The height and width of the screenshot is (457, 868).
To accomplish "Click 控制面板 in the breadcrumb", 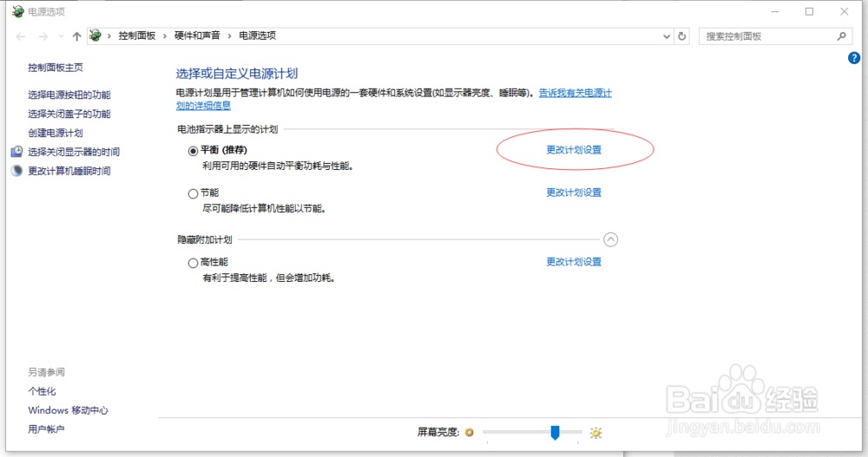I will pos(137,36).
